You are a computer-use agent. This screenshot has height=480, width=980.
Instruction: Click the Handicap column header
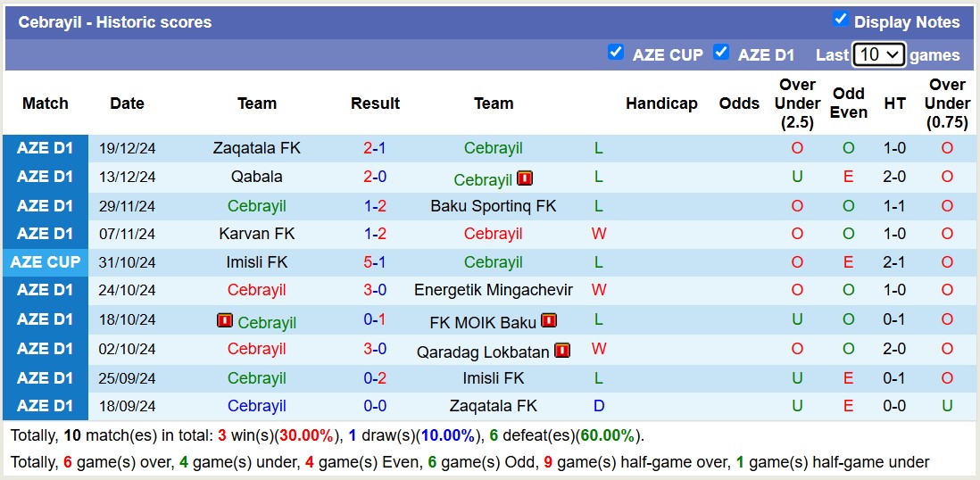pyautogui.click(x=661, y=103)
